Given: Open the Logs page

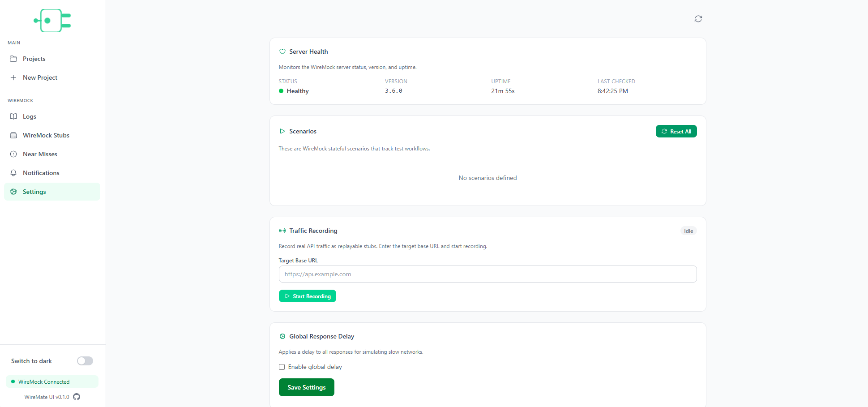Looking at the screenshot, I should click(x=52, y=116).
